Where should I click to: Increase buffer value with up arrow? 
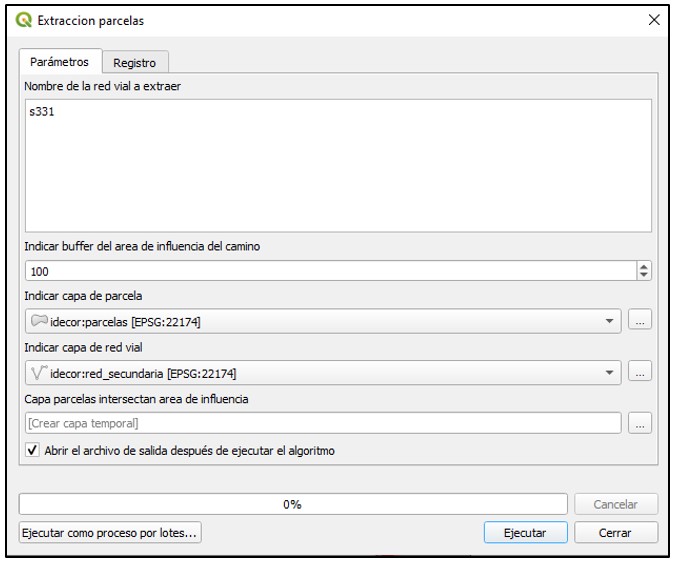point(644,267)
